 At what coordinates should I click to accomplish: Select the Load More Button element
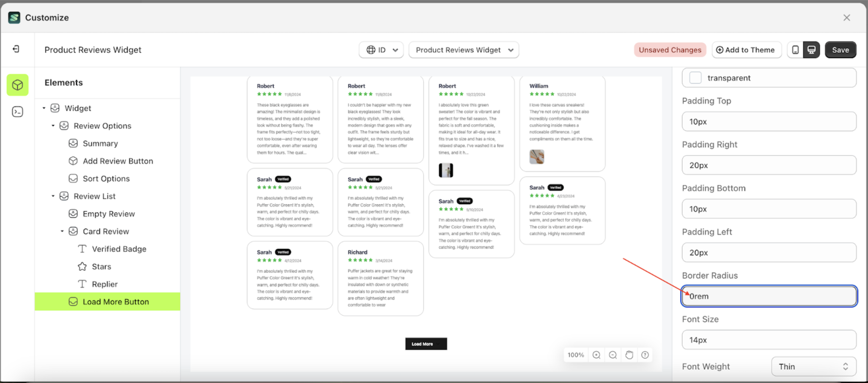click(x=116, y=301)
